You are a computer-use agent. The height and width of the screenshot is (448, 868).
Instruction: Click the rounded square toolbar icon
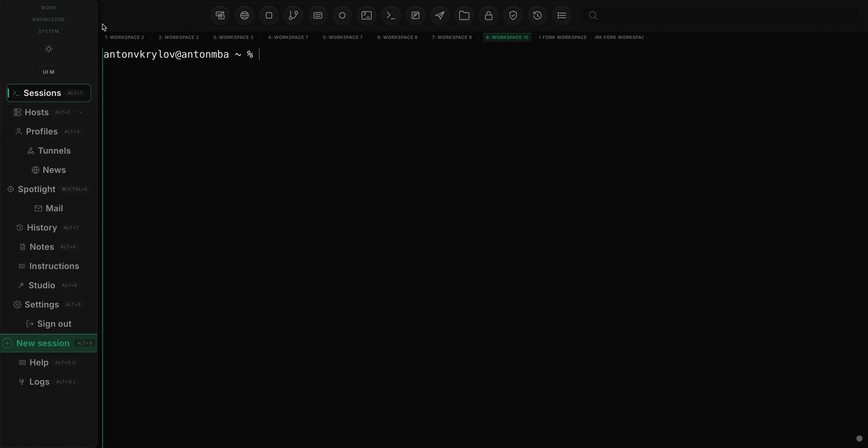[269, 15]
